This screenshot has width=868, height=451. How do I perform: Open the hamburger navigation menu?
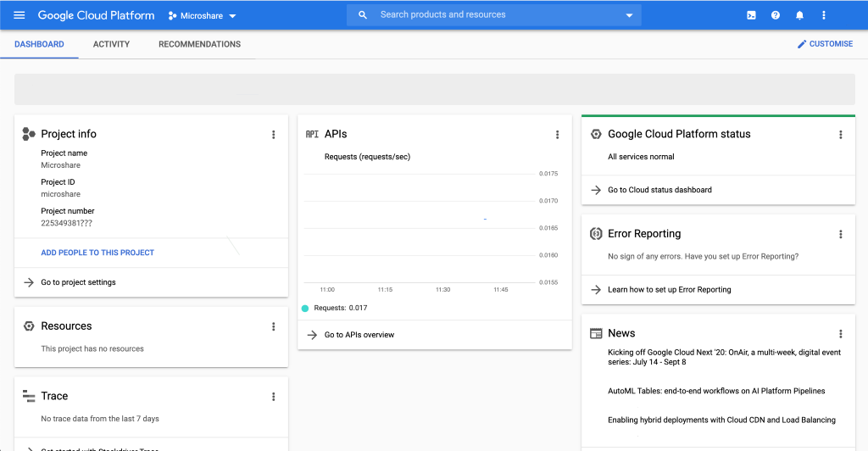19,15
